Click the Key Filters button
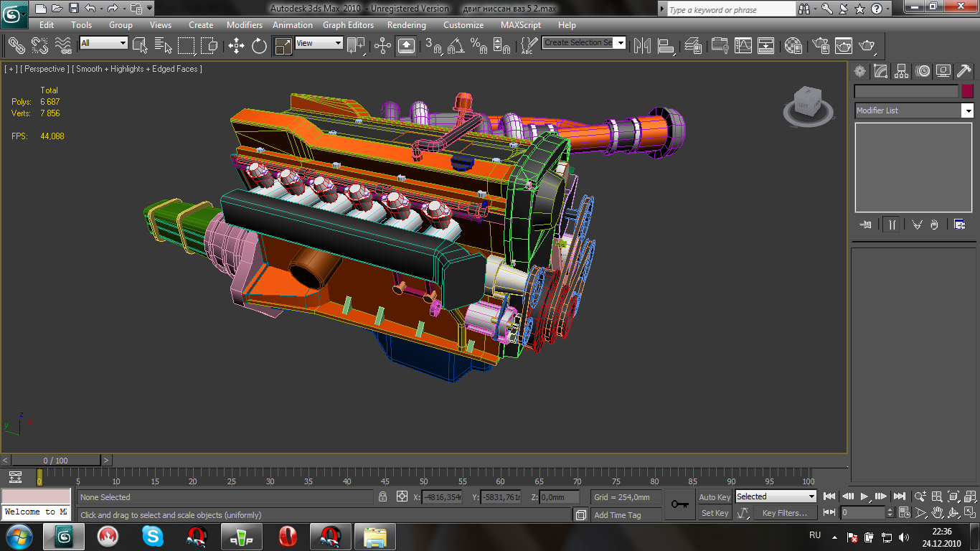 pos(785,513)
